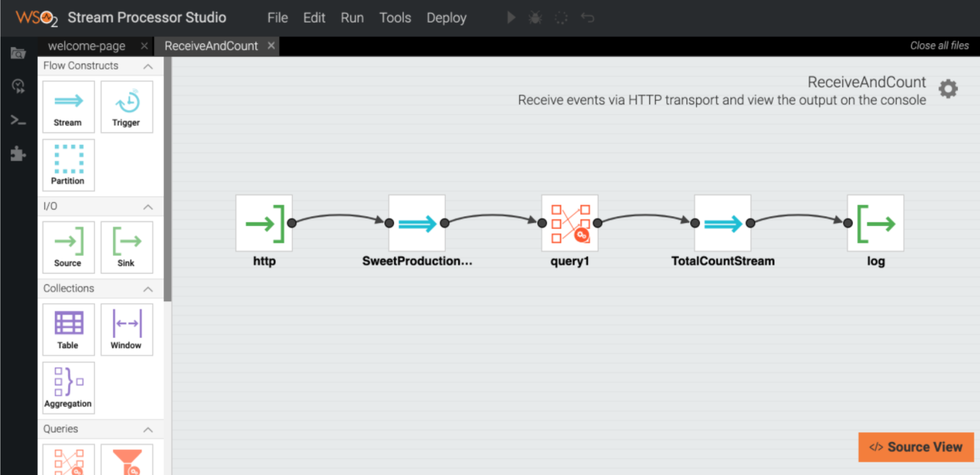Collapse the I/O palette section
Viewport: 980px width, 475px height.
148,207
